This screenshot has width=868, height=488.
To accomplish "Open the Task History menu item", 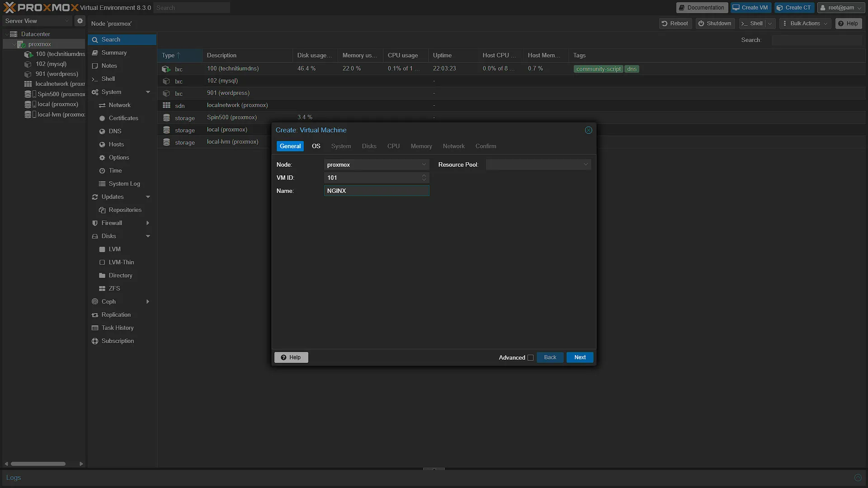I will tap(118, 328).
